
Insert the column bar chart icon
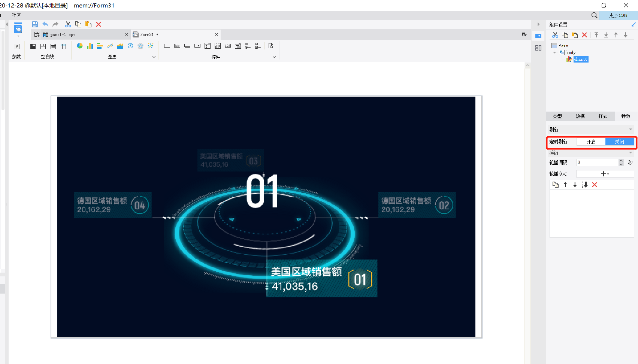pos(90,46)
